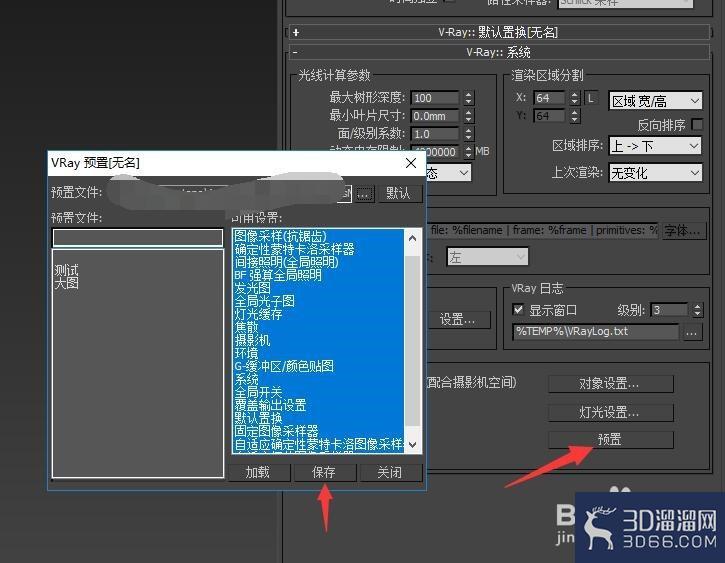
Task: Close the VRay 预置 dialog with X
Action: [411, 163]
